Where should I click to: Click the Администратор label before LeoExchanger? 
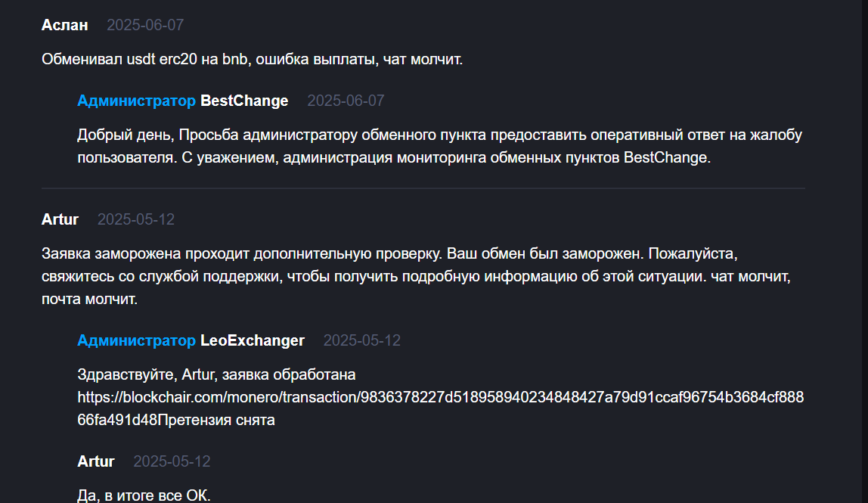[x=136, y=340]
